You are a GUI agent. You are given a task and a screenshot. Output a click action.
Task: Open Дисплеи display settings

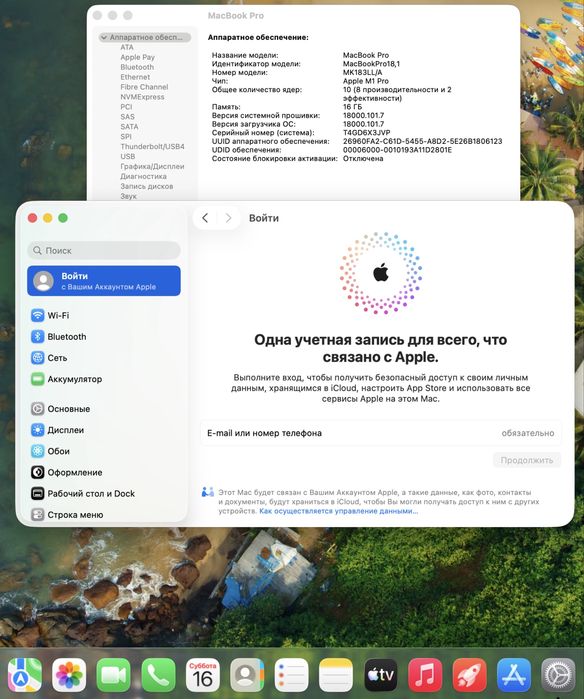[104, 430]
